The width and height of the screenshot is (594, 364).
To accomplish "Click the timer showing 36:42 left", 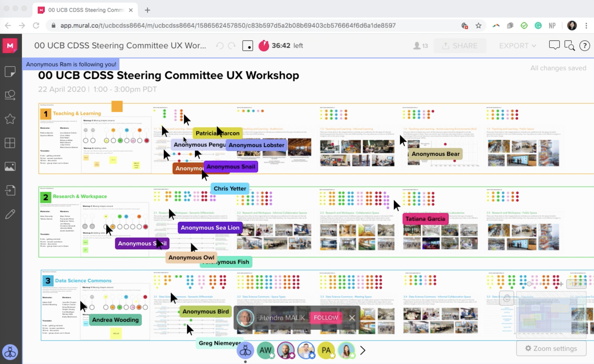I will click(x=281, y=46).
